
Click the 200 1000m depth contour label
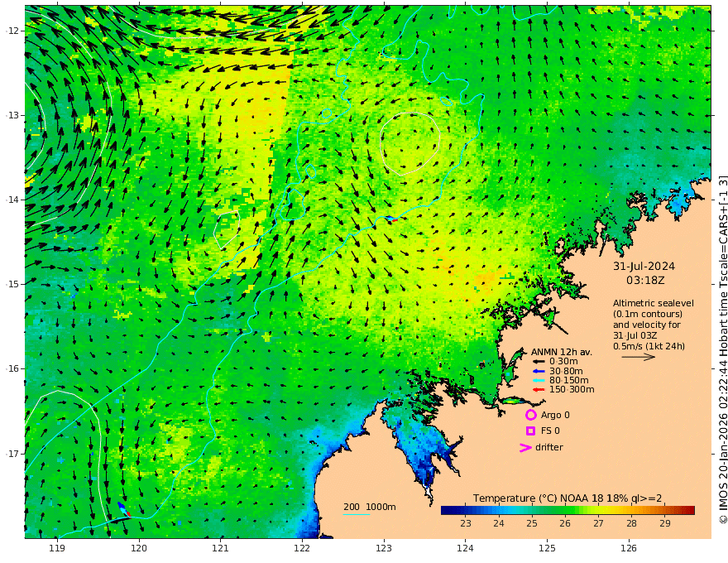[x=370, y=507]
